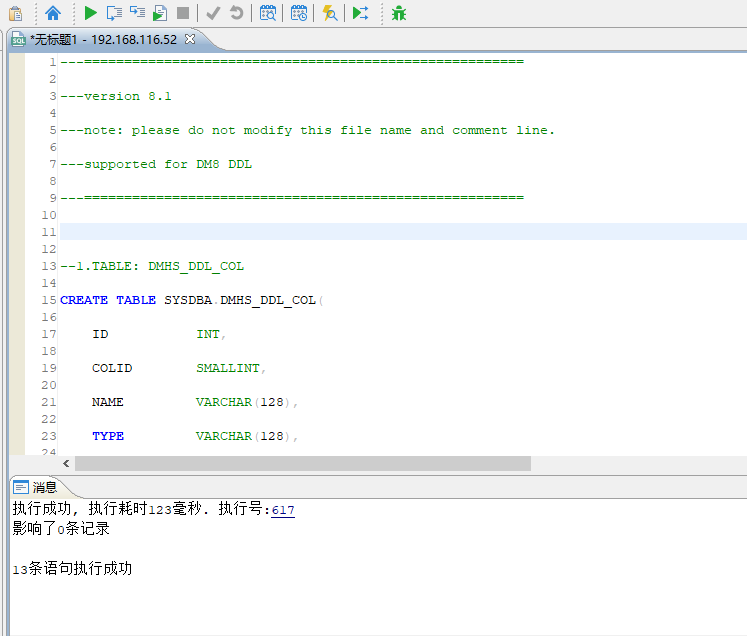
Task: Click the INT data type on line 17
Action: click(x=208, y=334)
